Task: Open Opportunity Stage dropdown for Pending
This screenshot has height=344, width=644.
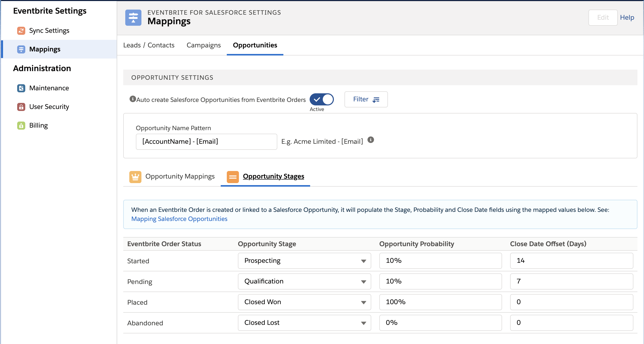Action: (304, 281)
